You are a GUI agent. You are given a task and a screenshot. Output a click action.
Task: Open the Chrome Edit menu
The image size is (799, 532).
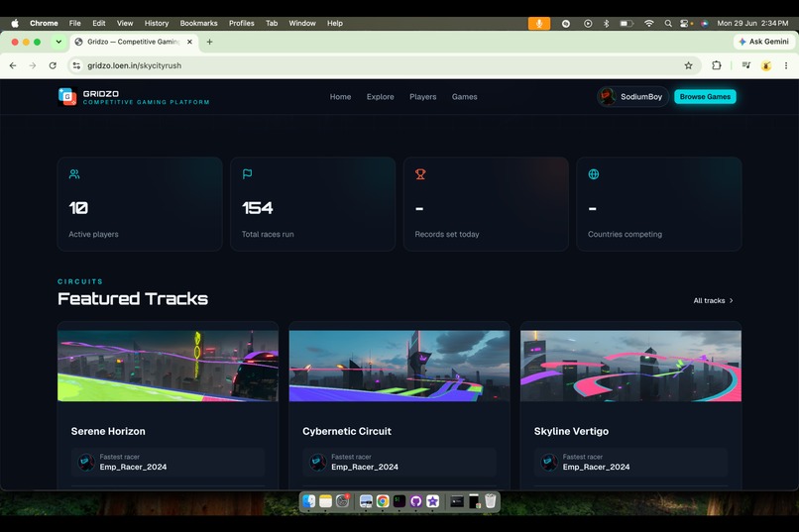[99, 24]
